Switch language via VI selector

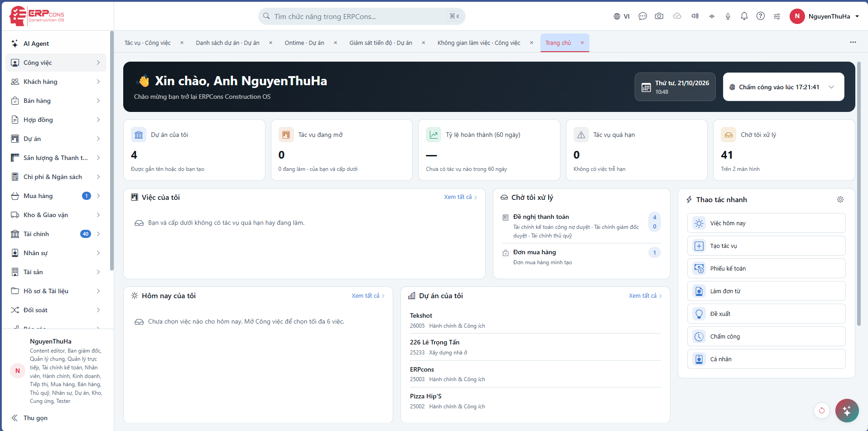[622, 16]
